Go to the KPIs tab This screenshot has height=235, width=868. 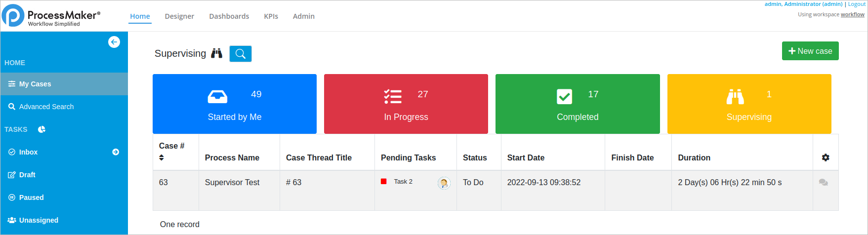(271, 16)
